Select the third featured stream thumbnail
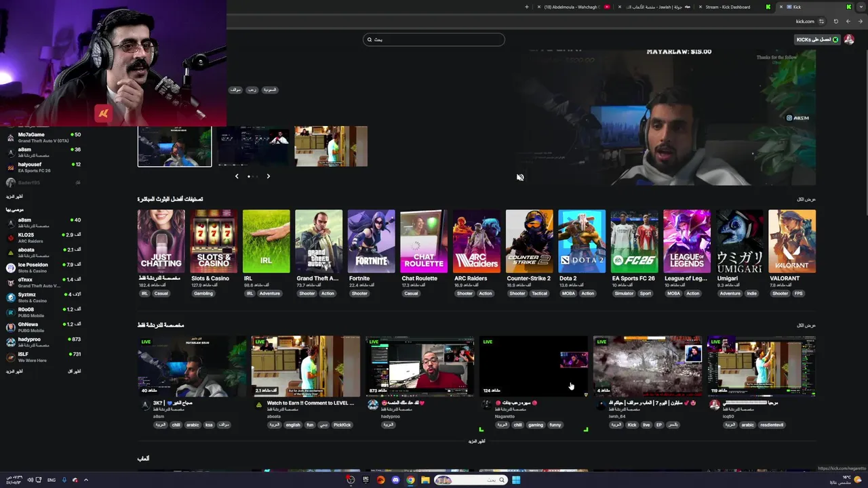This screenshot has height=488, width=868. click(x=331, y=146)
